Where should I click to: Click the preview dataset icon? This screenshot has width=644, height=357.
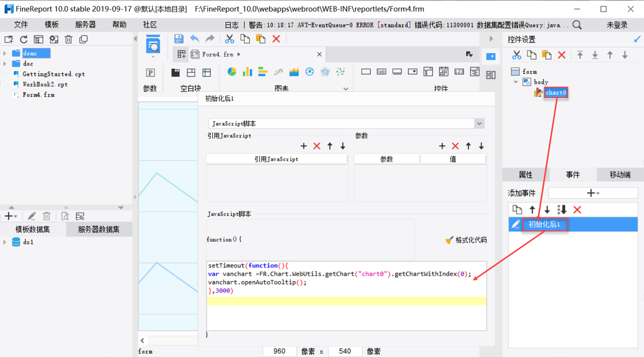click(x=65, y=216)
